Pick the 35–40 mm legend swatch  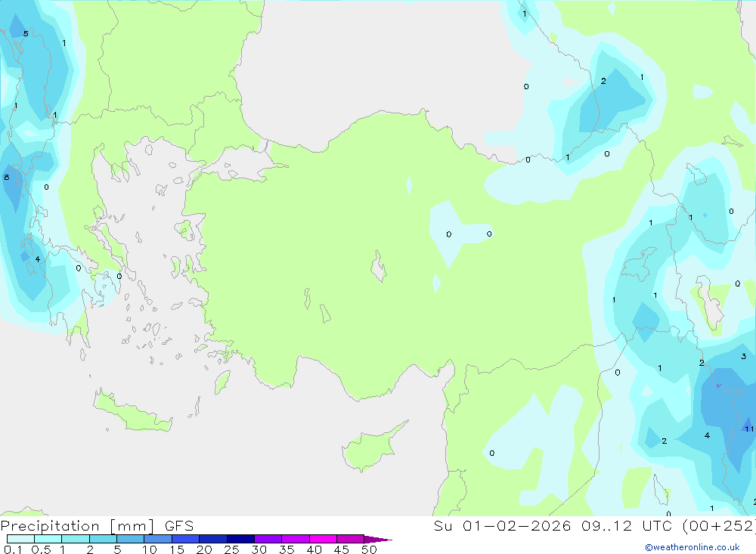point(296,539)
